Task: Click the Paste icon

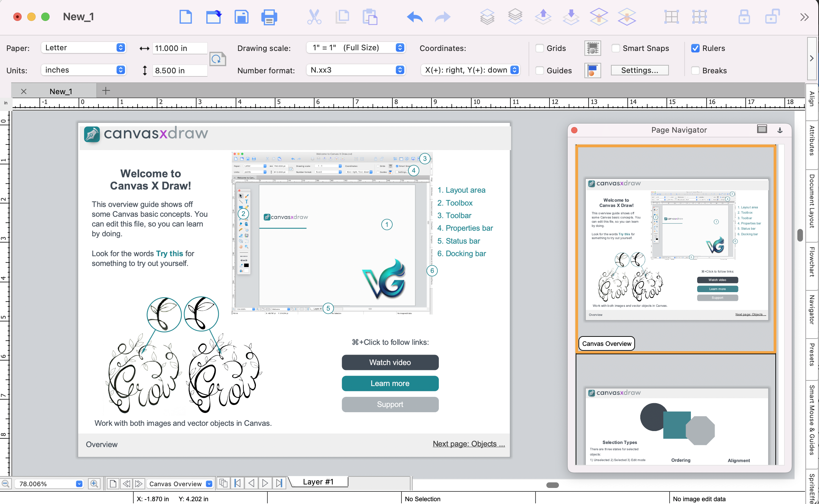Action: click(370, 17)
